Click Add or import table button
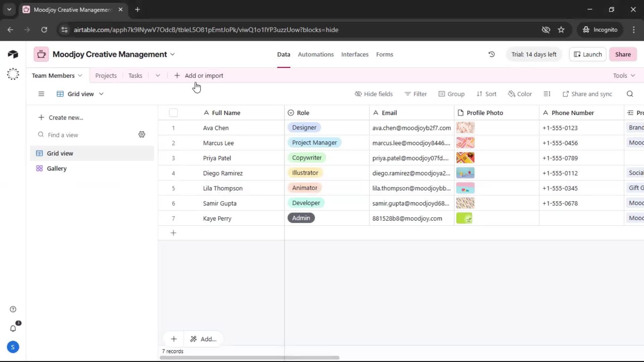 [199, 75]
